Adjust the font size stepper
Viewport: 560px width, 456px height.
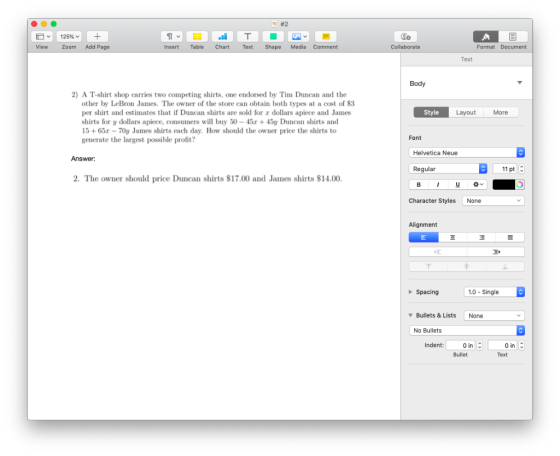521,169
